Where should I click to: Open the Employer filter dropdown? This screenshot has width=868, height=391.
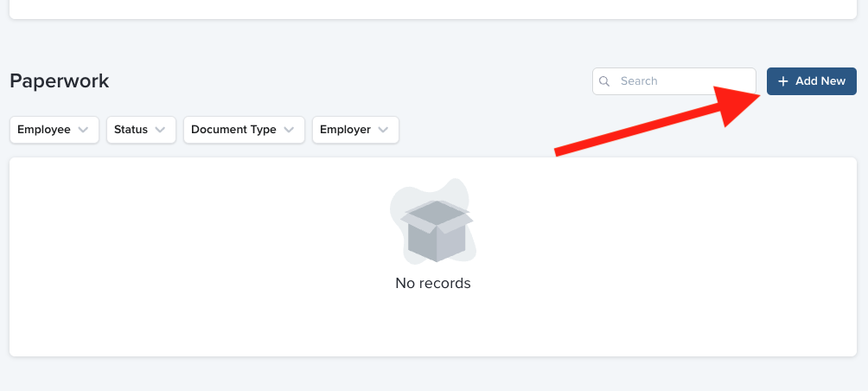(x=355, y=130)
